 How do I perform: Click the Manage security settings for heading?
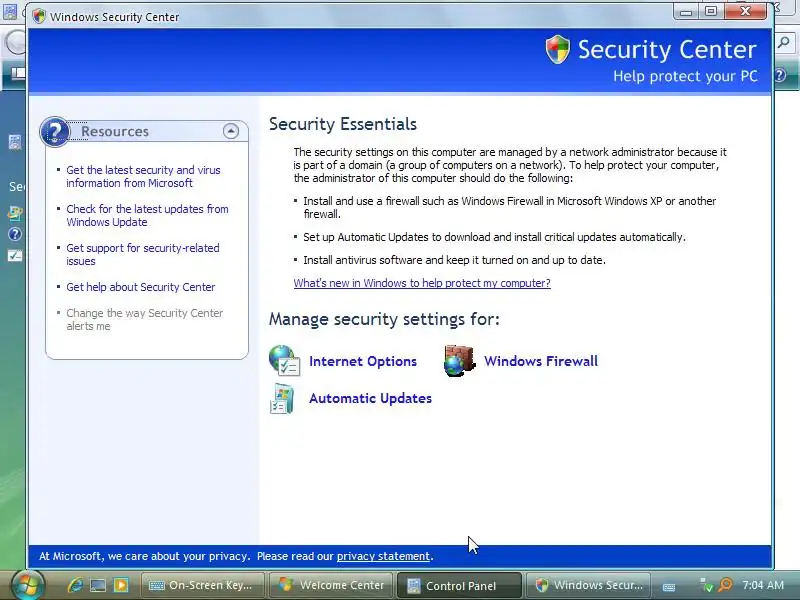click(384, 319)
